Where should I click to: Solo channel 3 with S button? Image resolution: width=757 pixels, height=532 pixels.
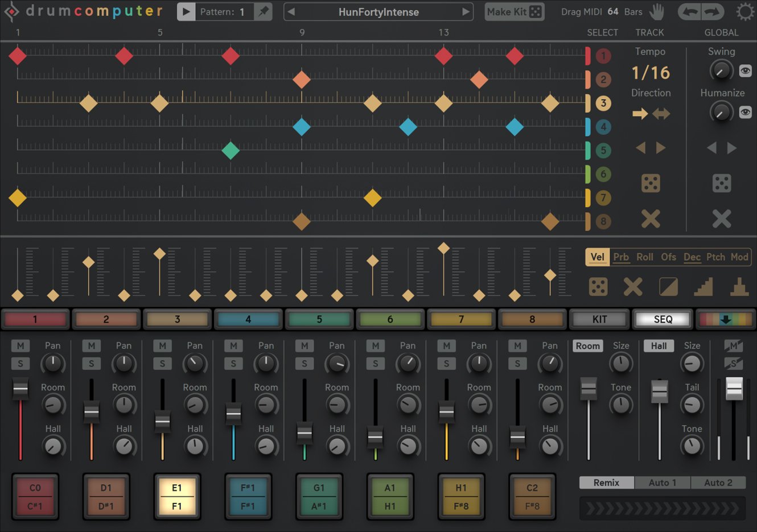162,364
